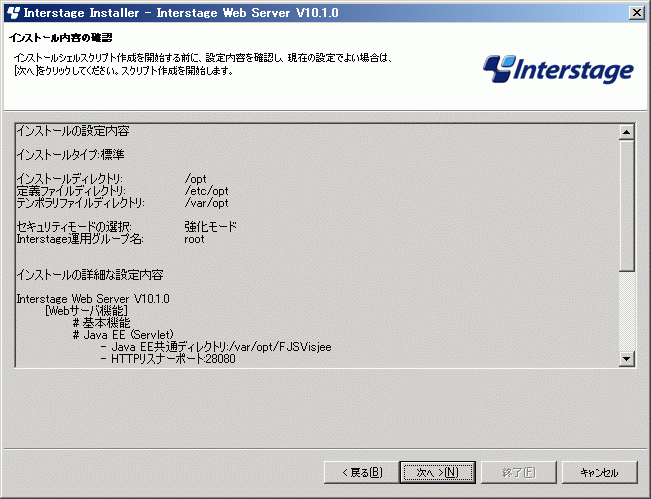Image resolution: width=651 pixels, height=499 pixels.
Task: Click the /etc/opt value
Action: point(206,191)
